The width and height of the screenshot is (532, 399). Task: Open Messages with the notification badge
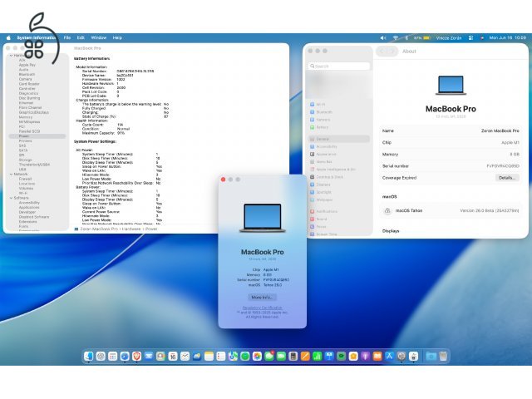click(269, 356)
